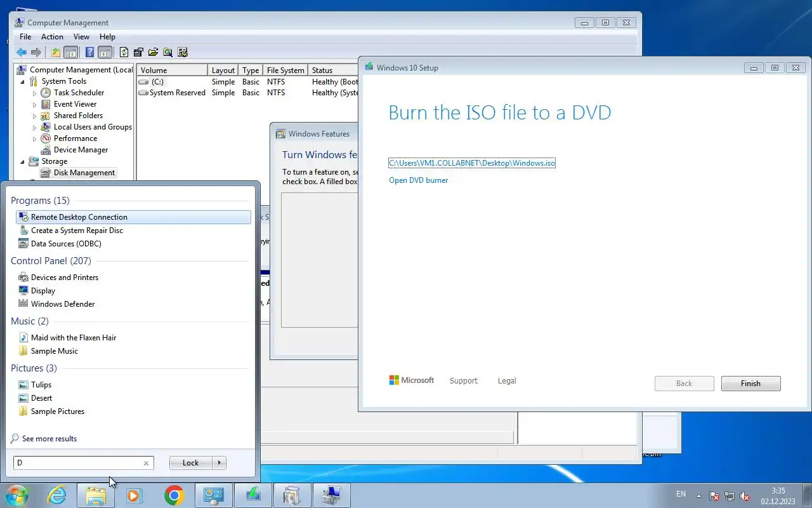
Task: Go back using Computer Management toolbar arrow
Action: pos(22,52)
